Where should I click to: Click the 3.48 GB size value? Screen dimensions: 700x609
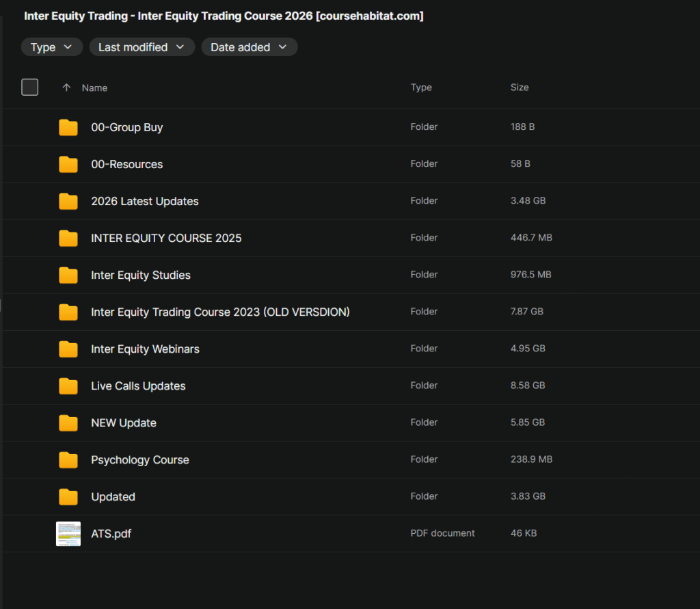point(528,200)
